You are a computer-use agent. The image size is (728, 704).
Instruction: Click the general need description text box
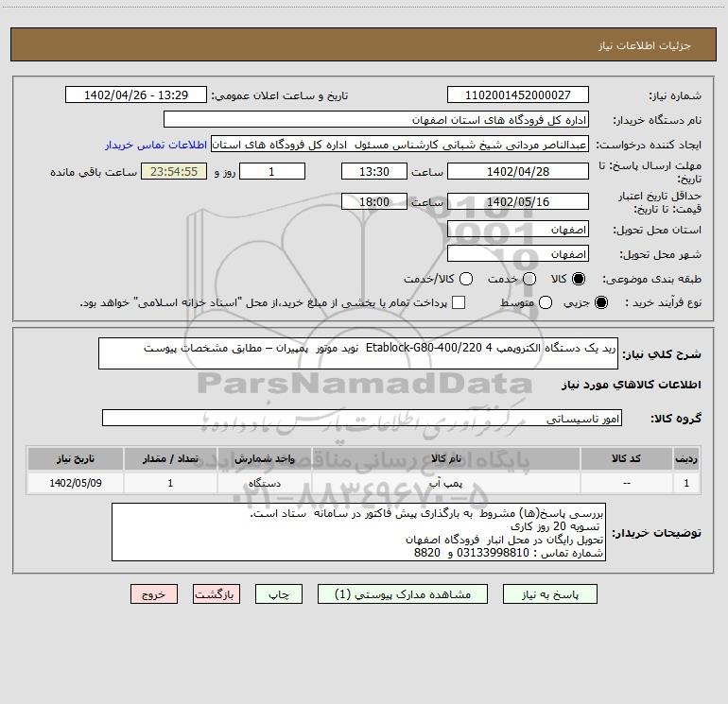(x=358, y=353)
